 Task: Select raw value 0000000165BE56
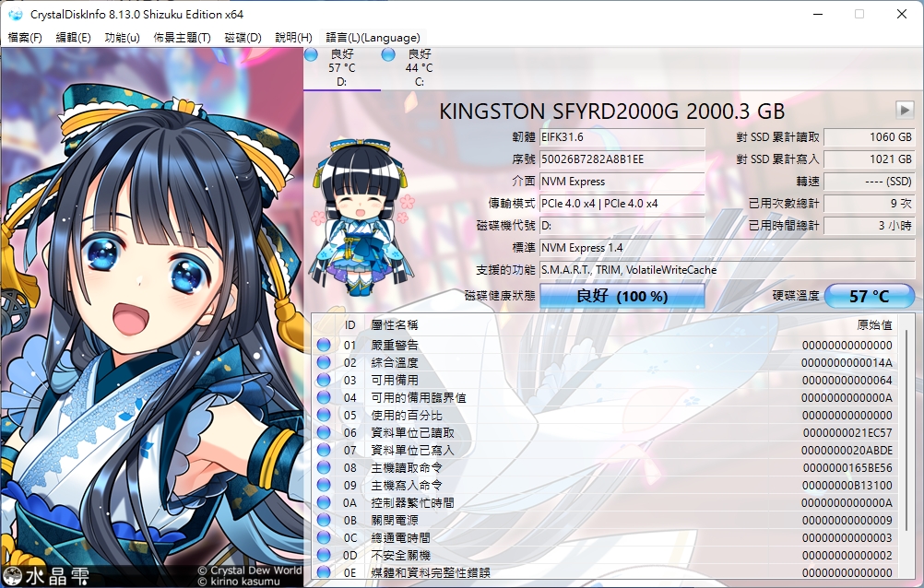[847, 468]
